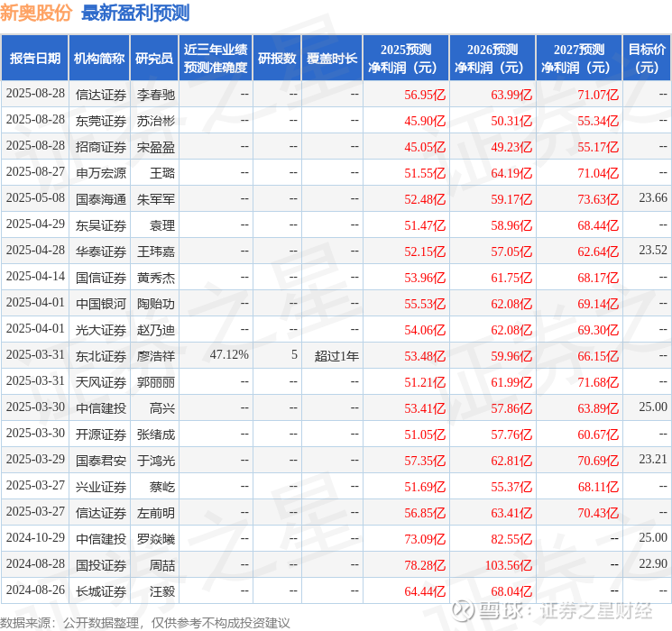Click the 2025-08-27 report date

point(35,172)
